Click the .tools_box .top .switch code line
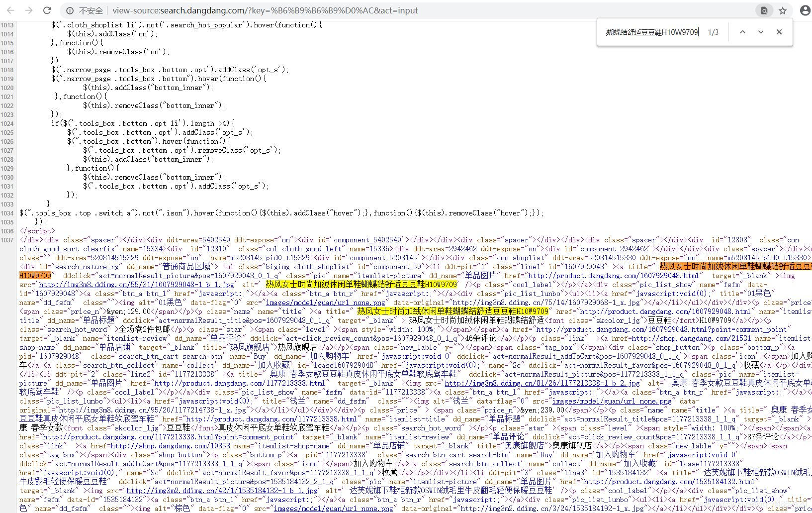 (x=281, y=213)
